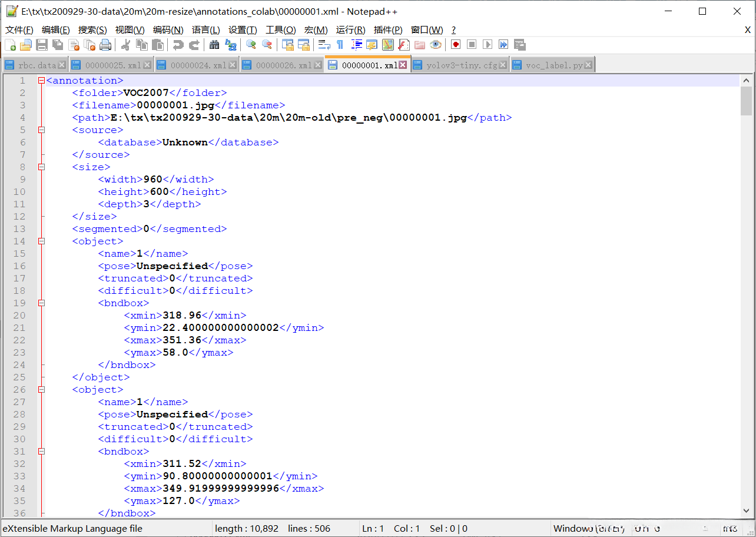Click the Ln : 1 status bar field
Viewport: 756px width, 537px height.
[x=374, y=529]
